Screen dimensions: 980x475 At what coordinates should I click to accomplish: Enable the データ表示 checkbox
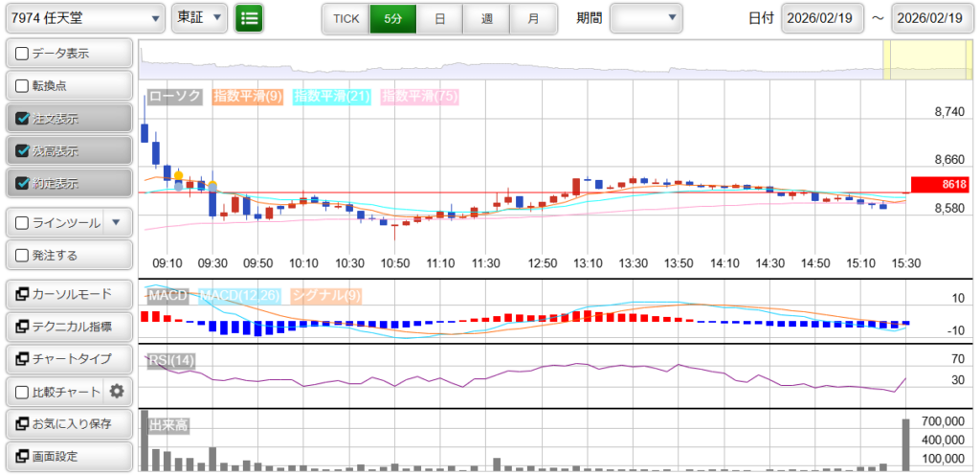tap(23, 54)
